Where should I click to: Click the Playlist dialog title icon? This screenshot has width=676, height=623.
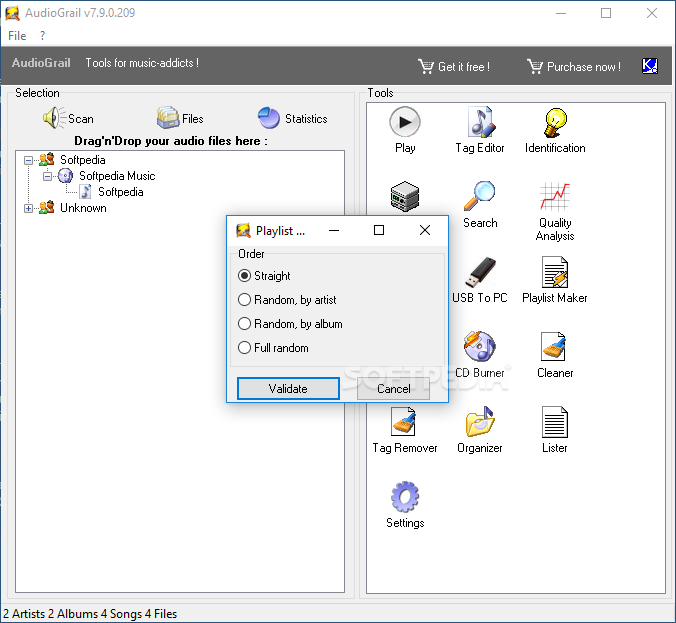[x=243, y=231]
